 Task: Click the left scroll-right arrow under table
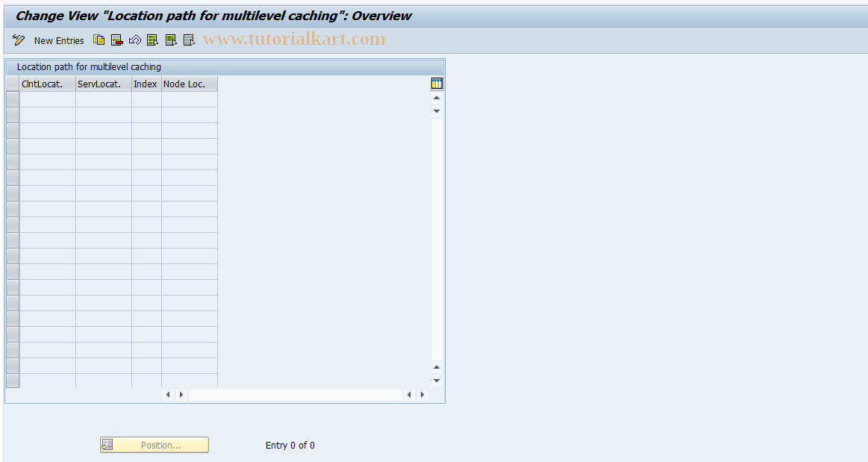(x=181, y=395)
